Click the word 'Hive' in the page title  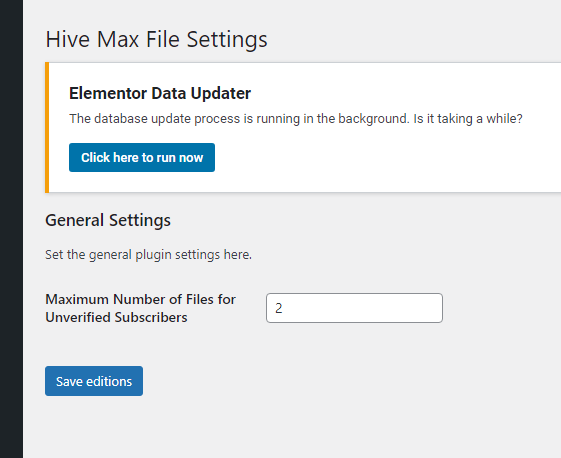(68, 39)
